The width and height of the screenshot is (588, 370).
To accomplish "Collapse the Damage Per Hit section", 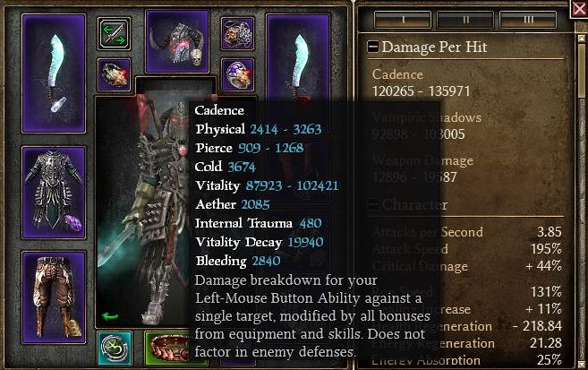I will tap(372, 47).
